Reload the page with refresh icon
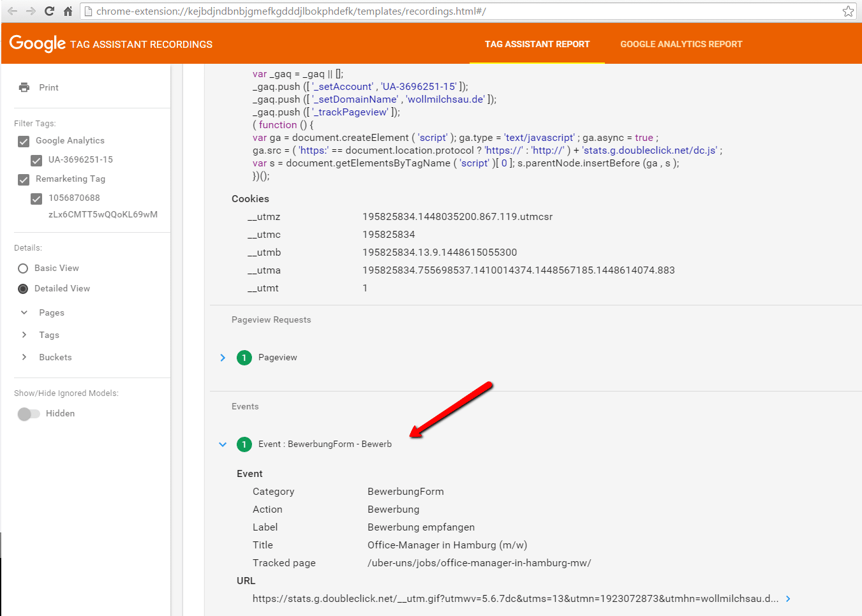Viewport: 862px width, 616px height. pos(49,11)
